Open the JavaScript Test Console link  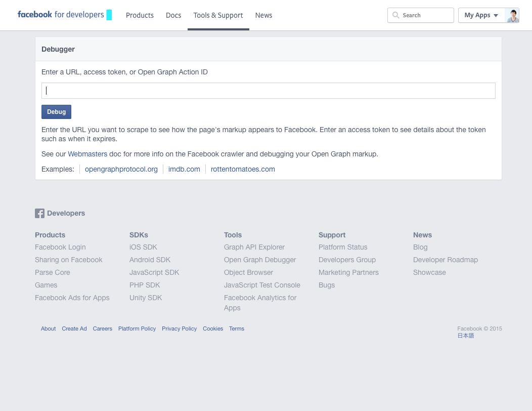pos(262,285)
